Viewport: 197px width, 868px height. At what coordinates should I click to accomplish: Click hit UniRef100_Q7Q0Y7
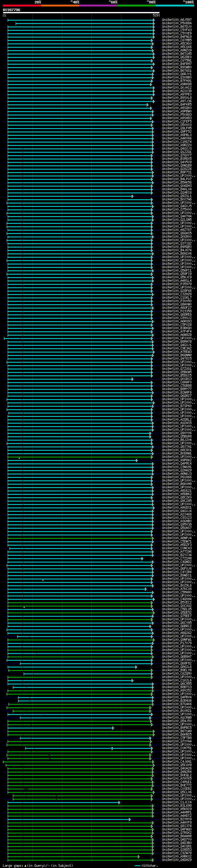[x=177, y=155]
